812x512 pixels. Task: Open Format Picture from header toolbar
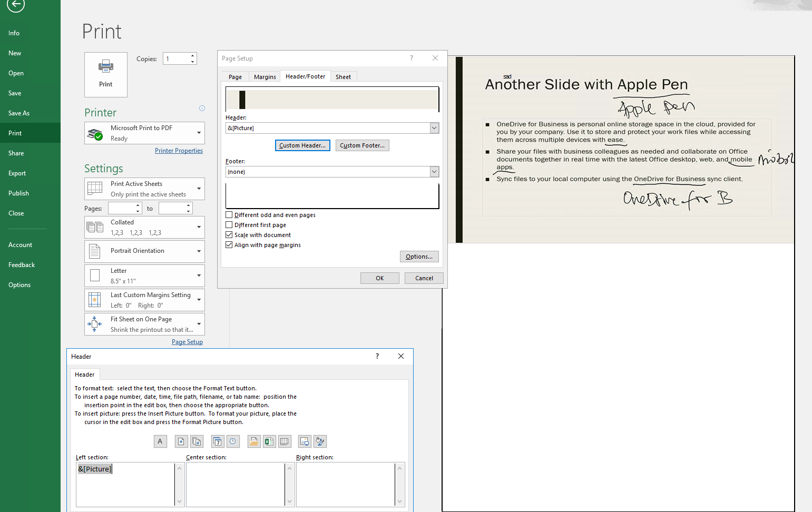pyautogui.click(x=320, y=441)
